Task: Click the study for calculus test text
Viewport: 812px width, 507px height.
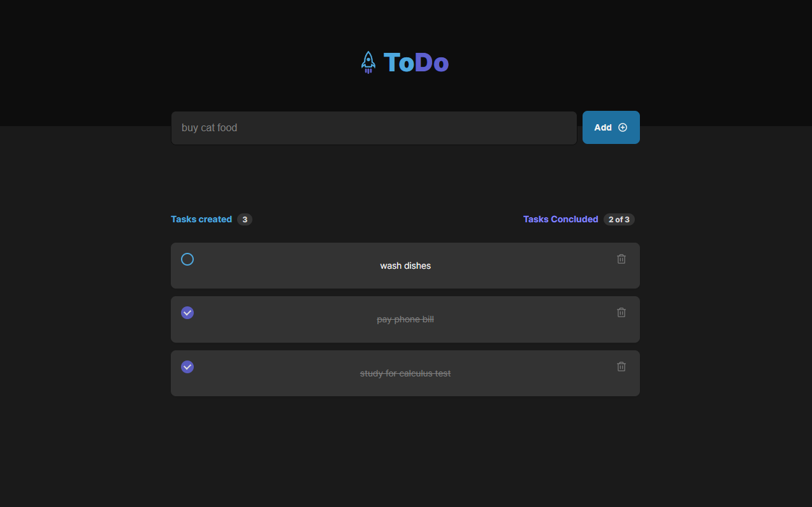Action: pyautogui.click(x=405, y=373)
